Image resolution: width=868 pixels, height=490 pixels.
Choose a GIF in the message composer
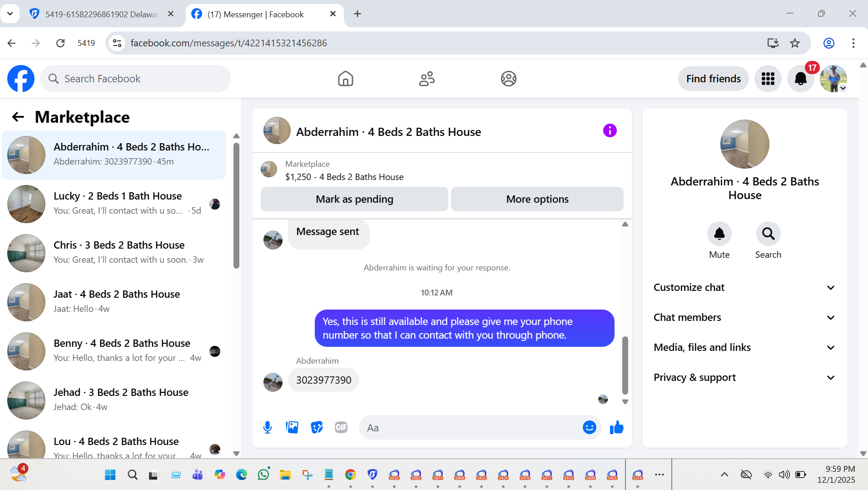(341, 427)
